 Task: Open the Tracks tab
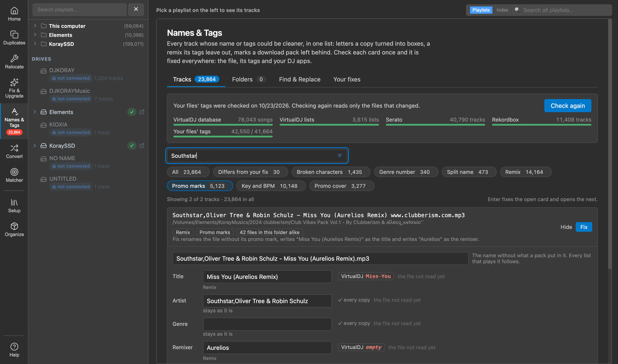pos(196,79)
